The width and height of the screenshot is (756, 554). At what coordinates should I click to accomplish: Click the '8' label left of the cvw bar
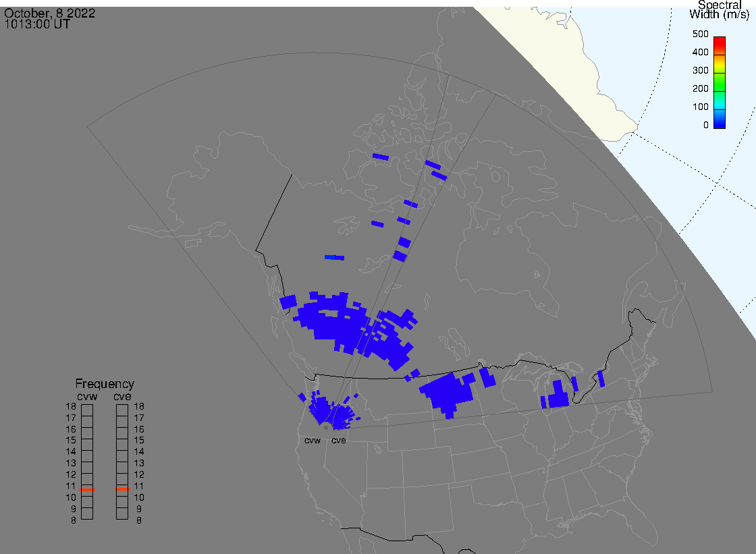point(74,521)
